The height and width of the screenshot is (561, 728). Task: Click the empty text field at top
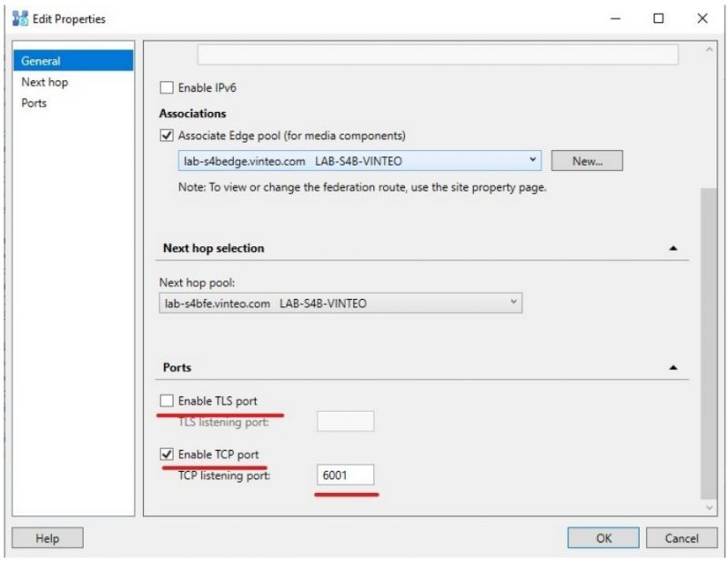[x=438, y=55]
